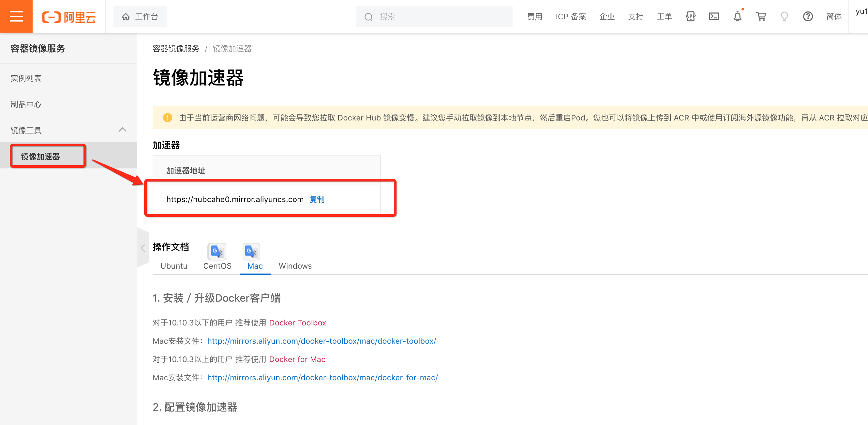Switch to the Windows tab

[295, 266]
